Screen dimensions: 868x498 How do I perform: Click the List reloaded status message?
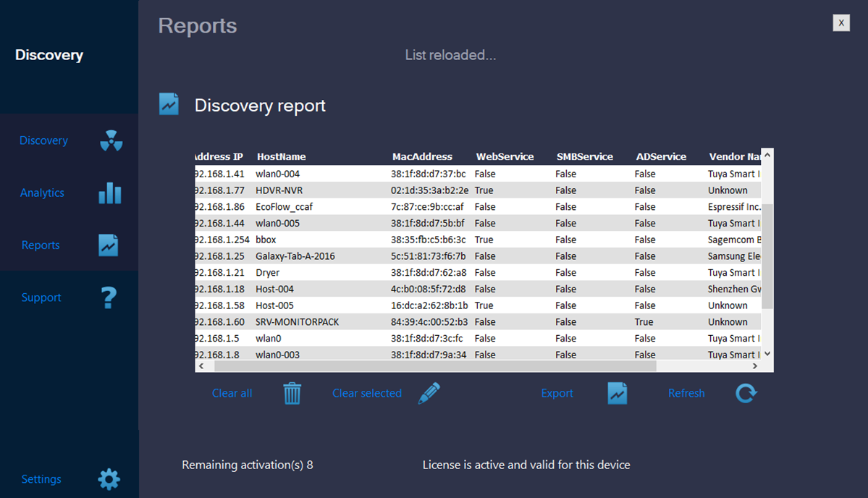click(x=450, y=55)
